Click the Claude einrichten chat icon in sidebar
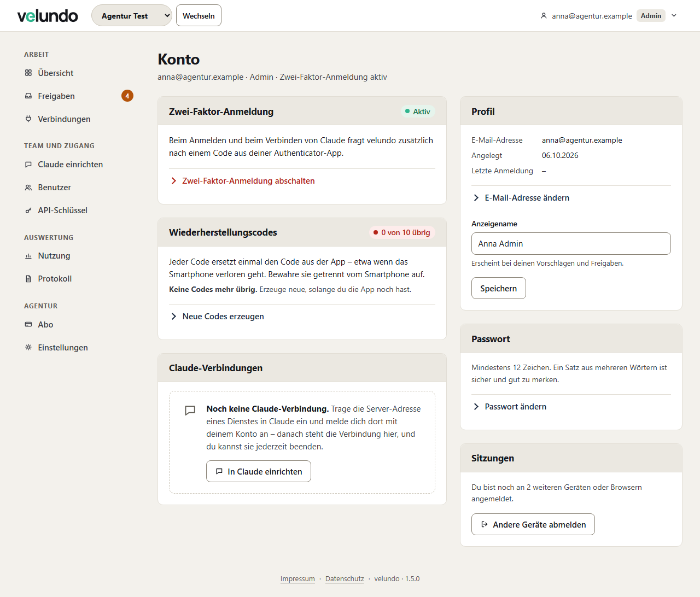The image size is (700, 597). coord(28,164)
